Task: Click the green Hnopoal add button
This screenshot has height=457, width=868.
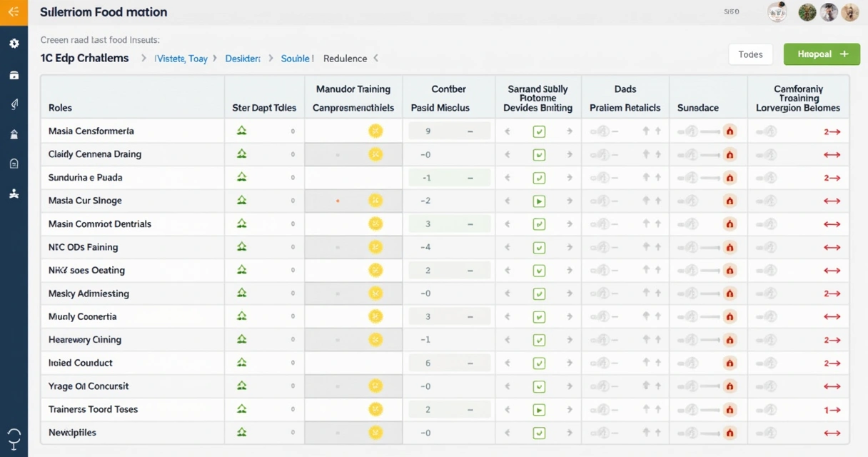Action: coord(821,54)
